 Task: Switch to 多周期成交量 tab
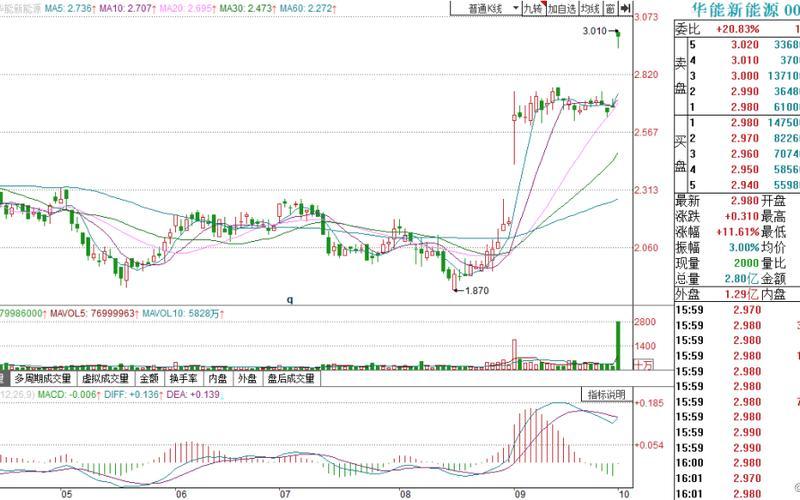42,379
